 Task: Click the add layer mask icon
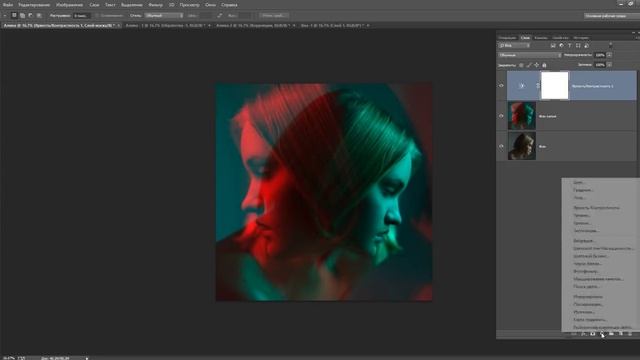593,334
